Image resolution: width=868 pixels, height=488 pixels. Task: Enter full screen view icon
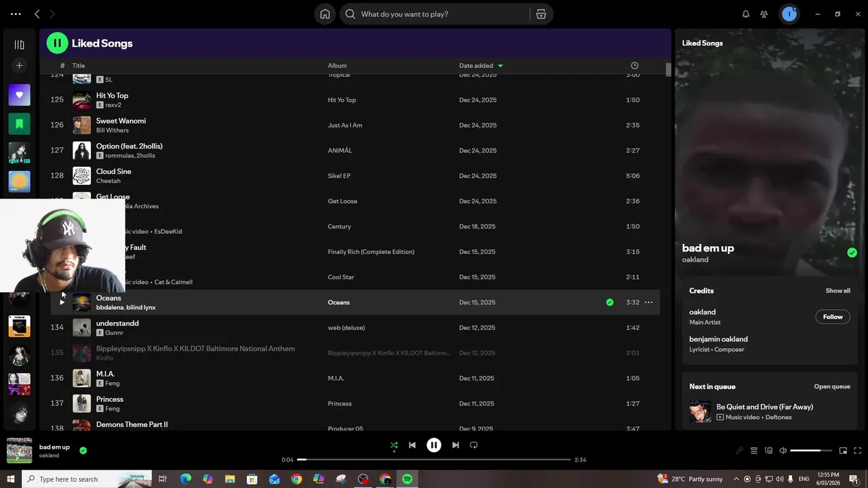[857, 451]
